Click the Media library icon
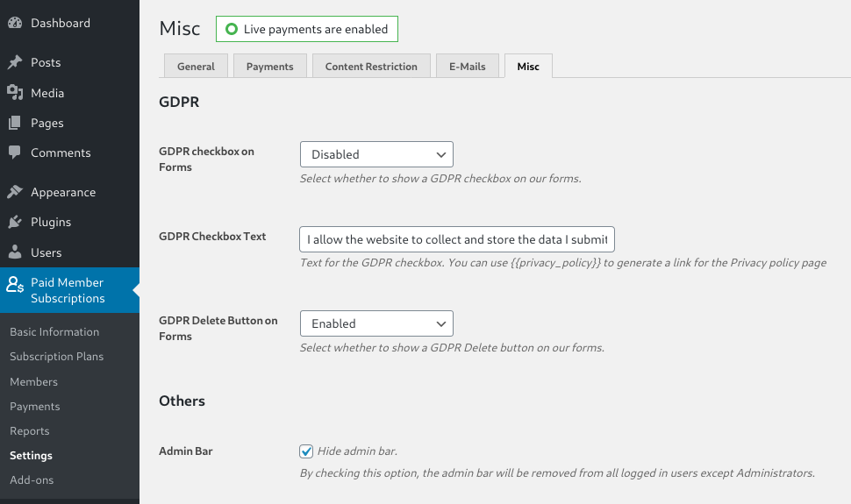Image resolution: width=851 pixels, height=504 pixels. (x=15, y=93)
